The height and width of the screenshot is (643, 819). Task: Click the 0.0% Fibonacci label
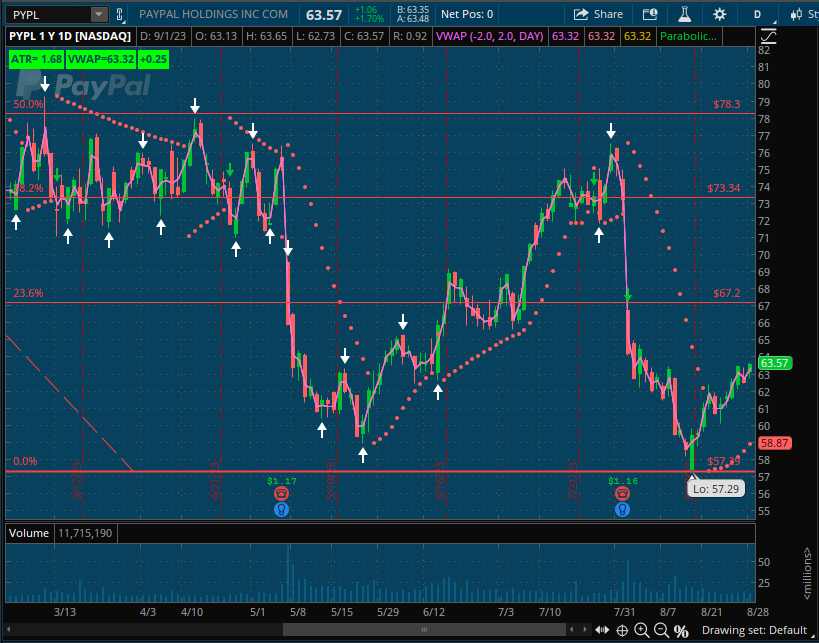click(x=25, y=461)
